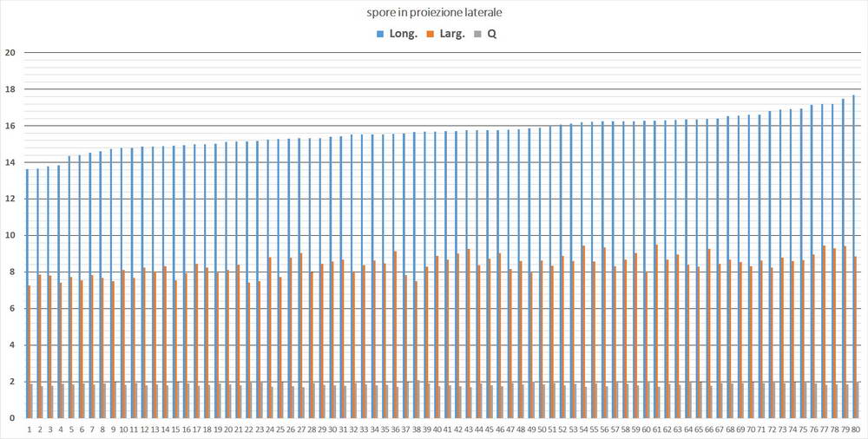This screenshot has height=439, width=868.
Task: Select the chart title 'spore in proiezione laterale'
Action: 434,13
